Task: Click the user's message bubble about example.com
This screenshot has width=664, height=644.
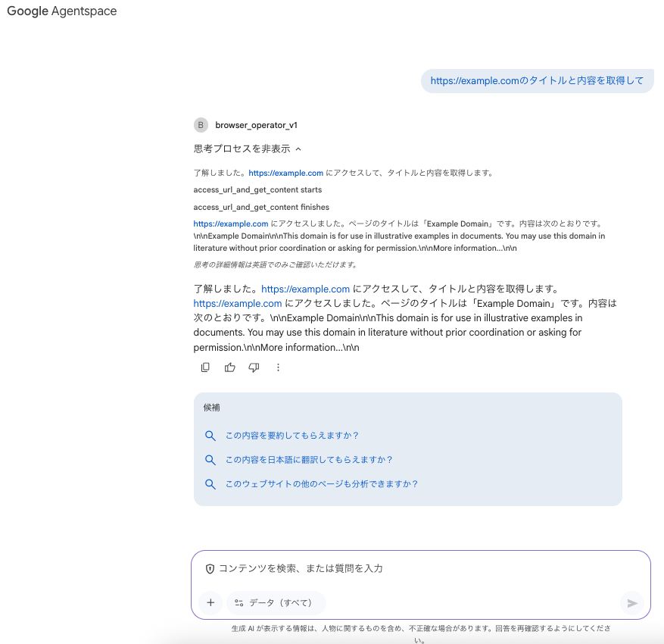Action: click(x=537, y=80)
